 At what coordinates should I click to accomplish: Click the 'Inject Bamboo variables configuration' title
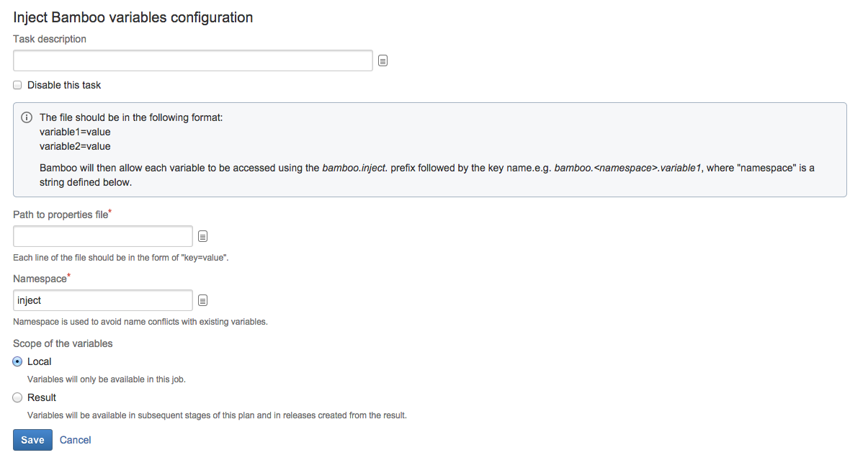[x=133, y=17]
